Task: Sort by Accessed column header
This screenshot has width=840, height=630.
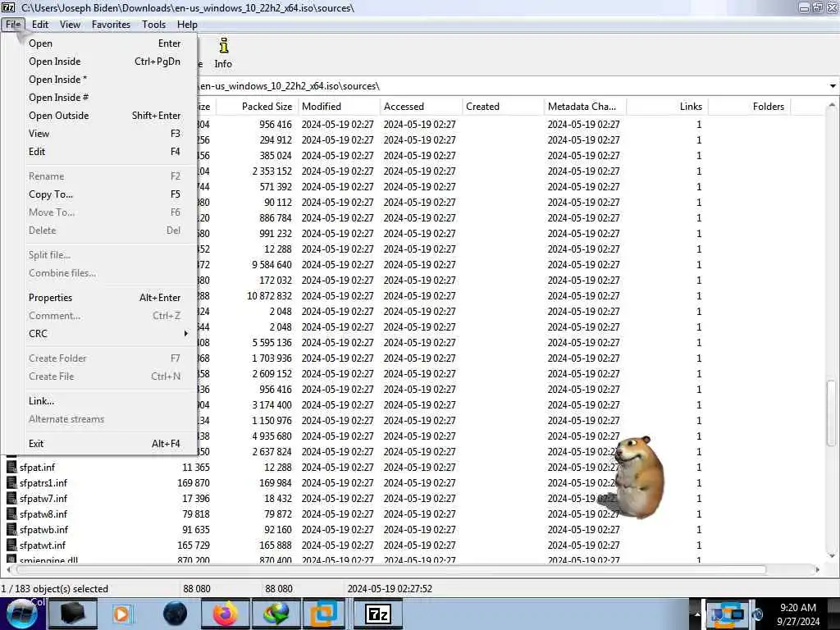Action: 421,106
